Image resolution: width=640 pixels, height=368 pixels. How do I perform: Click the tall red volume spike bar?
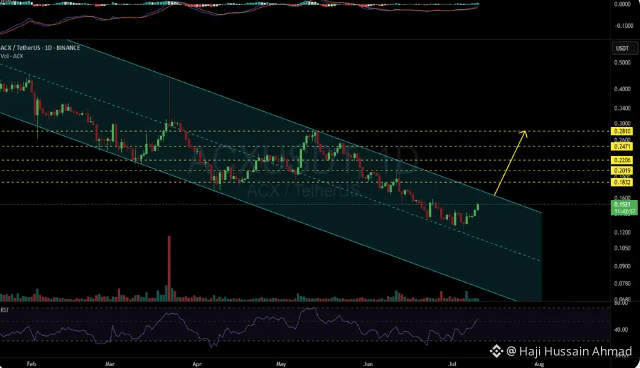169,268
